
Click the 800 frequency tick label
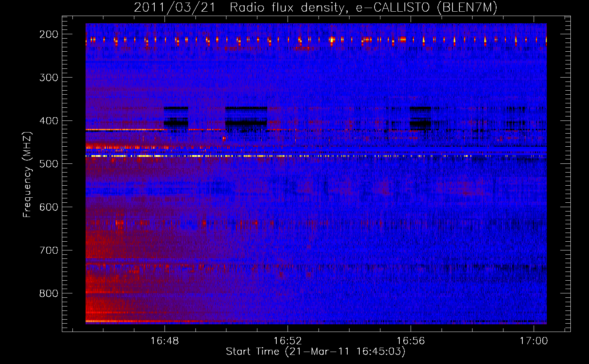pyautogui.click(x=49, y=293)
